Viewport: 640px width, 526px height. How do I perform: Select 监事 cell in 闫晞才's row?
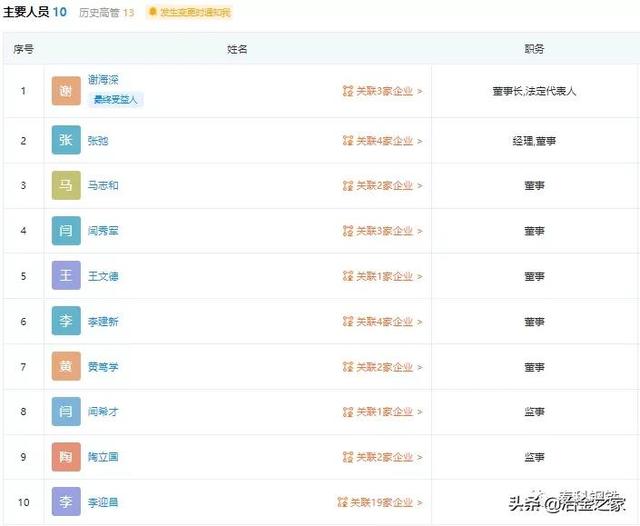click(534, 412)
